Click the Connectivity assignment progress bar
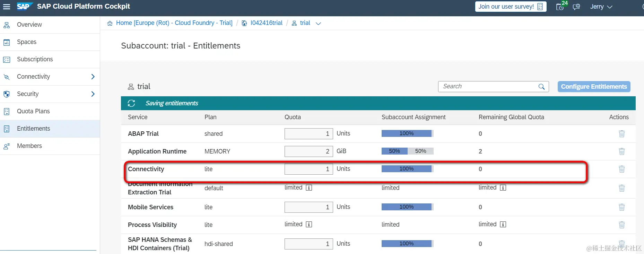 (407, 169)
